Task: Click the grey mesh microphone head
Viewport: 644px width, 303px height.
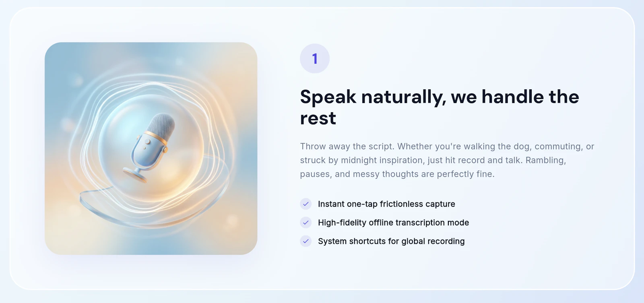Action: pyautogui.click(x=160, y=125)
